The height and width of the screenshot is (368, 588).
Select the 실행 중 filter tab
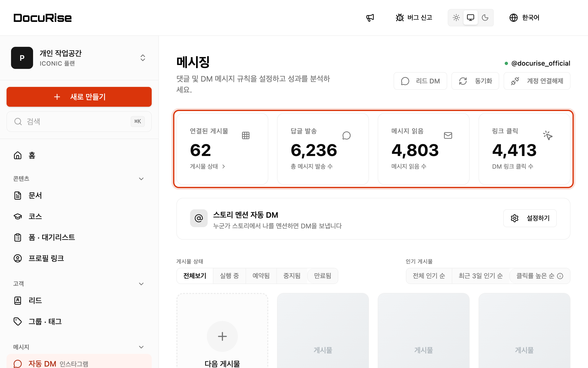coord(229,276)
